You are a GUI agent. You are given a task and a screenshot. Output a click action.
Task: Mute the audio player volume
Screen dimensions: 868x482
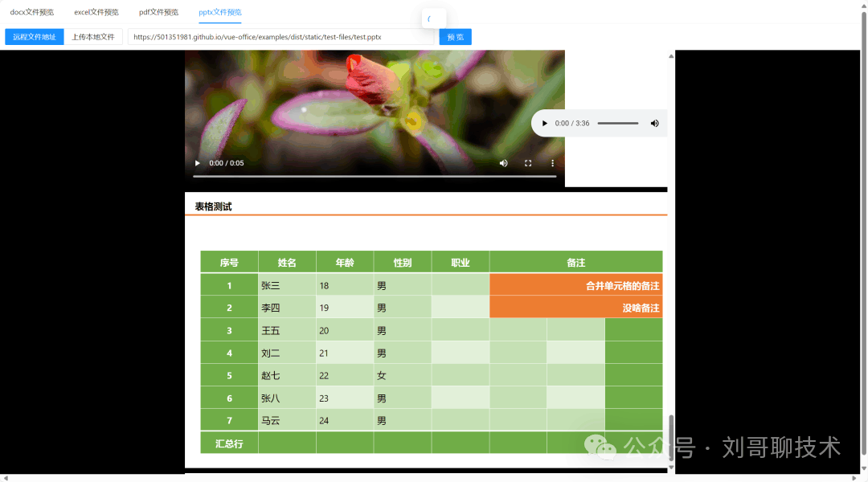point(654,123)
